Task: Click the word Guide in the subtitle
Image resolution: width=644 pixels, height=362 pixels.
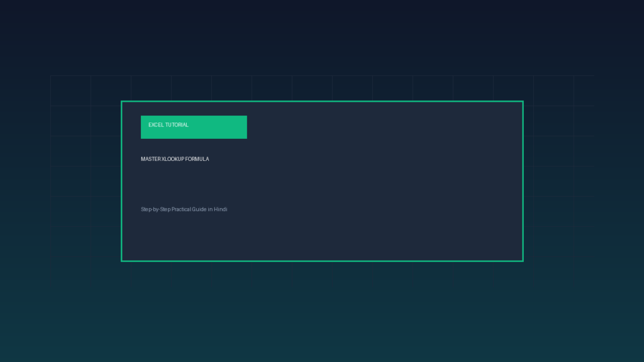Action: [x=199, y=209]
